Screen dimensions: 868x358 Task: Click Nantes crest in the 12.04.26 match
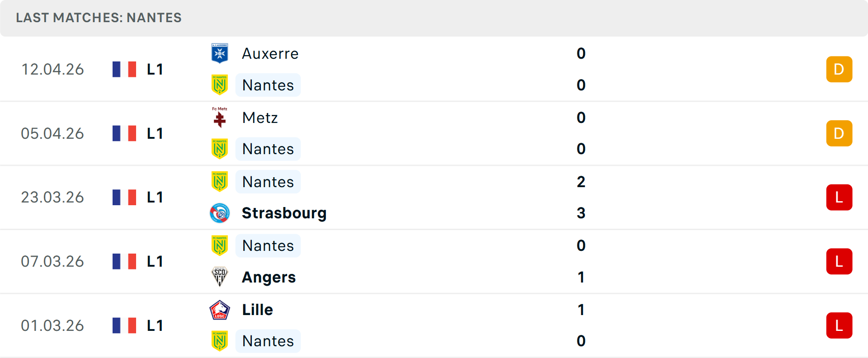tap(220, 85)
